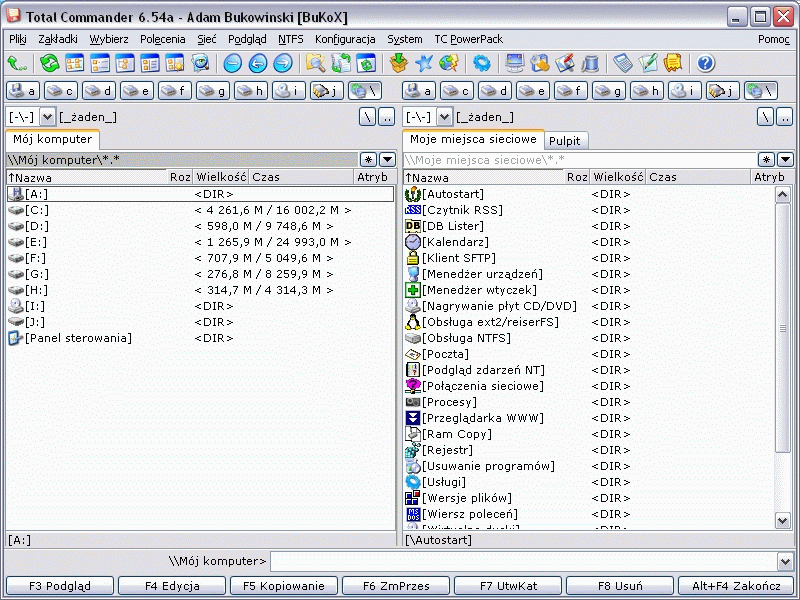This screenshot has width=800, height=600.
Task: Click the F8 Usuń button
Action: tap(620, 586)
